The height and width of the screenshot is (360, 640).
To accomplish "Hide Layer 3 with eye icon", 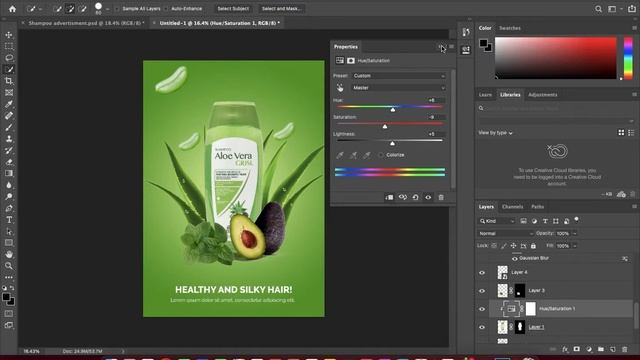I will coord(482,291).
